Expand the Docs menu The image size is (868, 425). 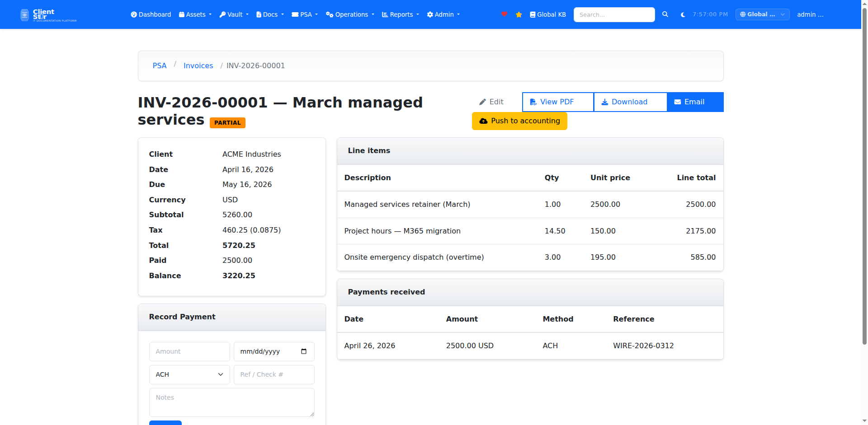point(270,14)
